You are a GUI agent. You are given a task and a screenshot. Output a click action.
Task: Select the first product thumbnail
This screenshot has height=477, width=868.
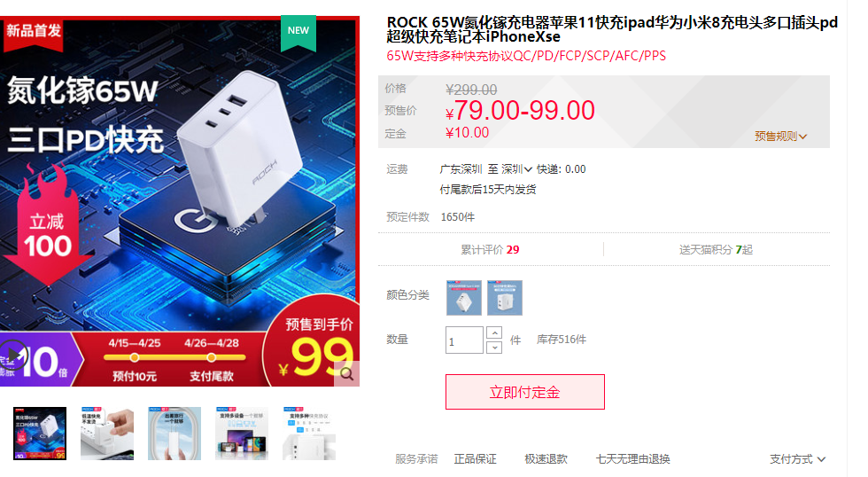(x=40, y=434)
